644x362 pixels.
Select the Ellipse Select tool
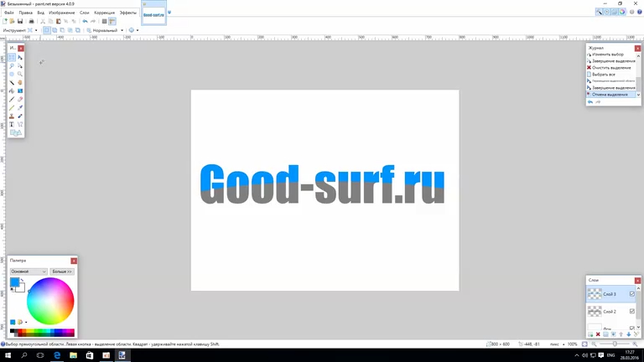click(12, 75)
